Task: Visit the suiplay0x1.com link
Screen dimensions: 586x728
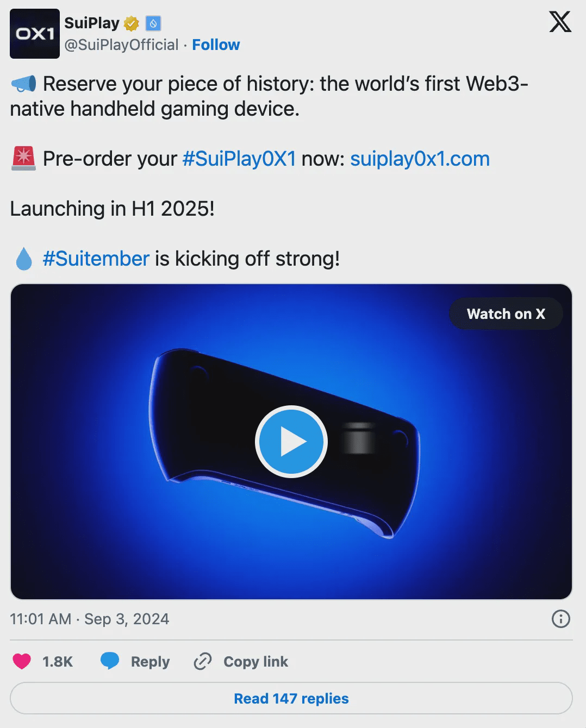Action: (420, 159)
